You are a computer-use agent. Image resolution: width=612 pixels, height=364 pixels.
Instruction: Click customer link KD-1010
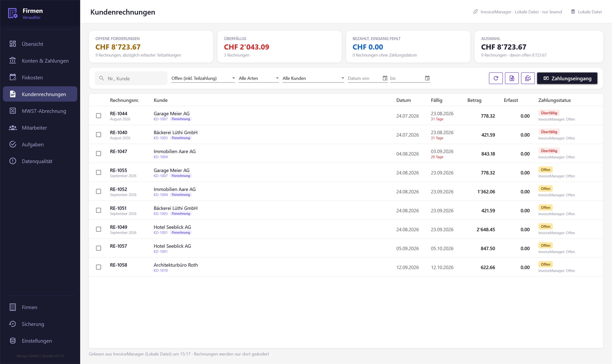click(161, 271)
